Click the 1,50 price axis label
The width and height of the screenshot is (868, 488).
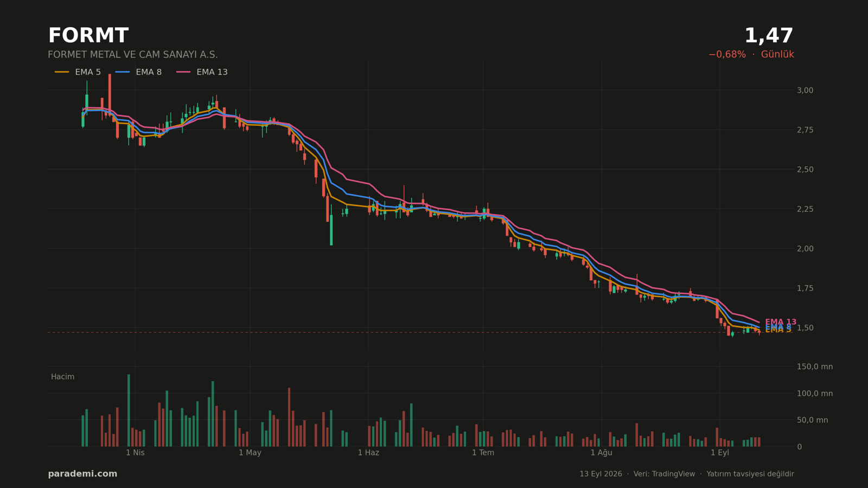pyautogui.click(x=805, y=328)
